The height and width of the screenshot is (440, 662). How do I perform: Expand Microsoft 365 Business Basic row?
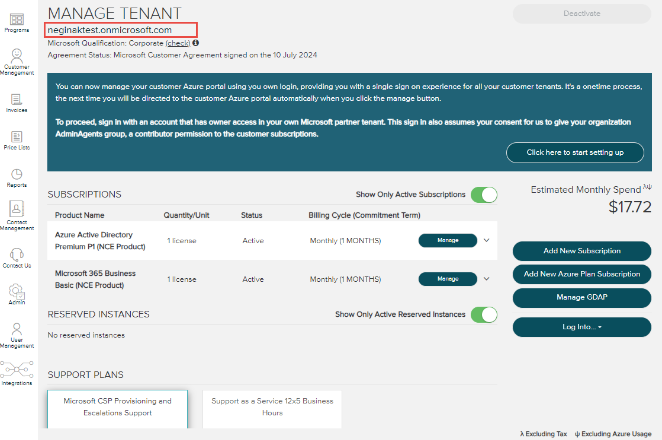487,279
